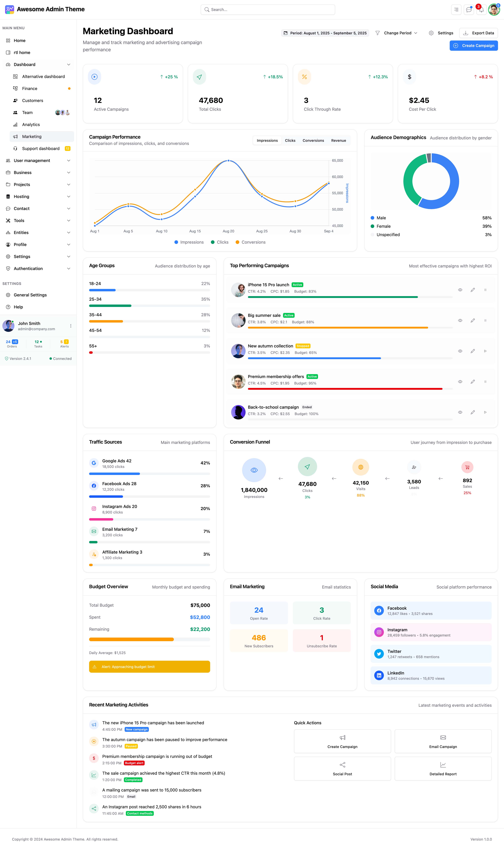Switch chart to Conversions tab
Image resolution: width=504 pixels, height=850 pixels.
(x=313, y=140)
